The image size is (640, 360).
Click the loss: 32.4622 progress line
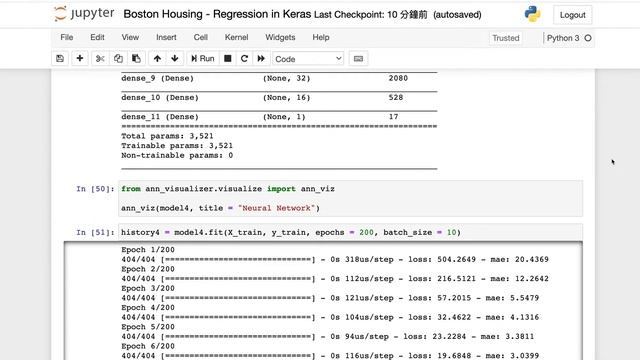pos(330,317)
